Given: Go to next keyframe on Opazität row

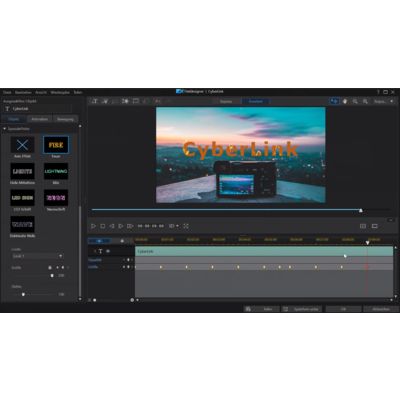Looking at the screenshot, I should (x=132, y=260).
